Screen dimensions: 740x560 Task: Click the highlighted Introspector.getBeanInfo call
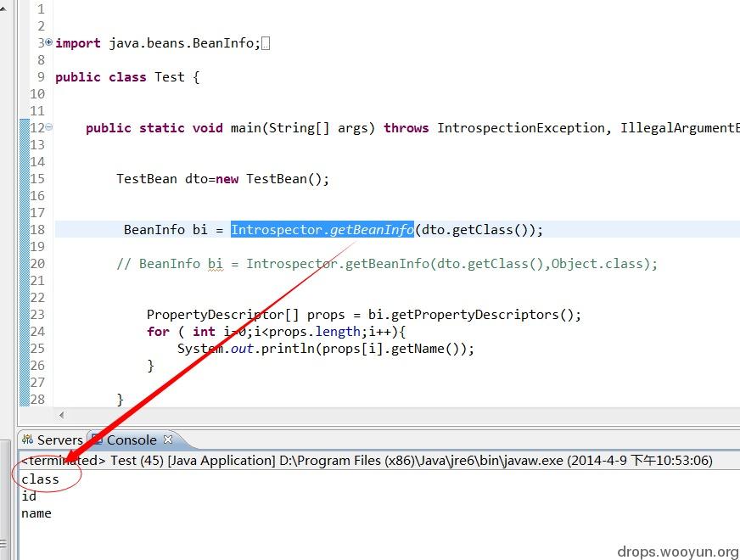[x=322, y=229]
